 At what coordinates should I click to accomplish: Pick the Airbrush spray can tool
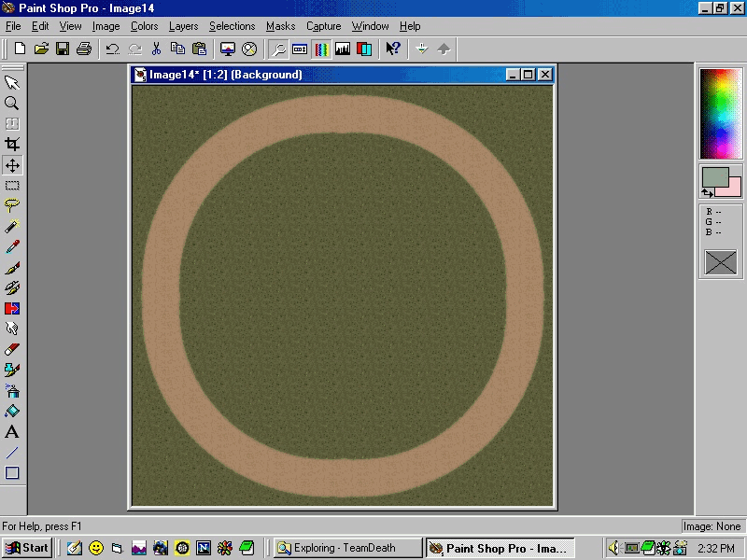click(12, 390)
